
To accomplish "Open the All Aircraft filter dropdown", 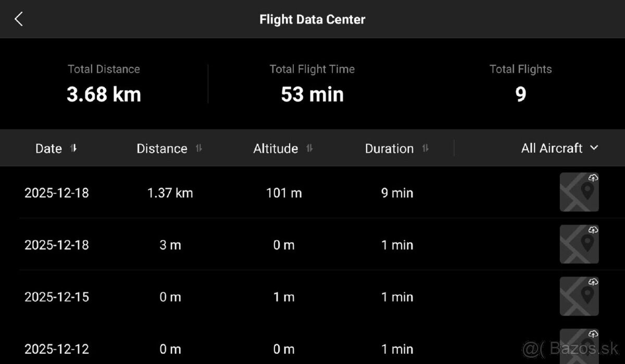I will click(x=559, y=148).
